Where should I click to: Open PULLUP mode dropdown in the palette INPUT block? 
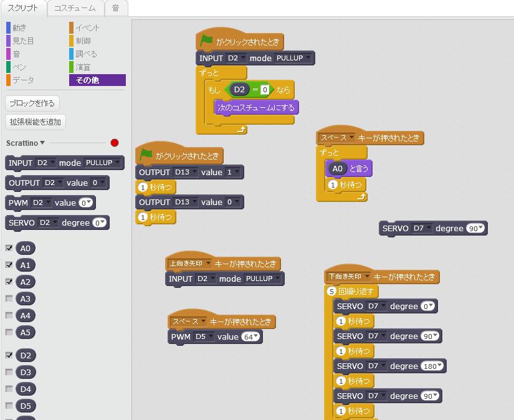[103, 163]
